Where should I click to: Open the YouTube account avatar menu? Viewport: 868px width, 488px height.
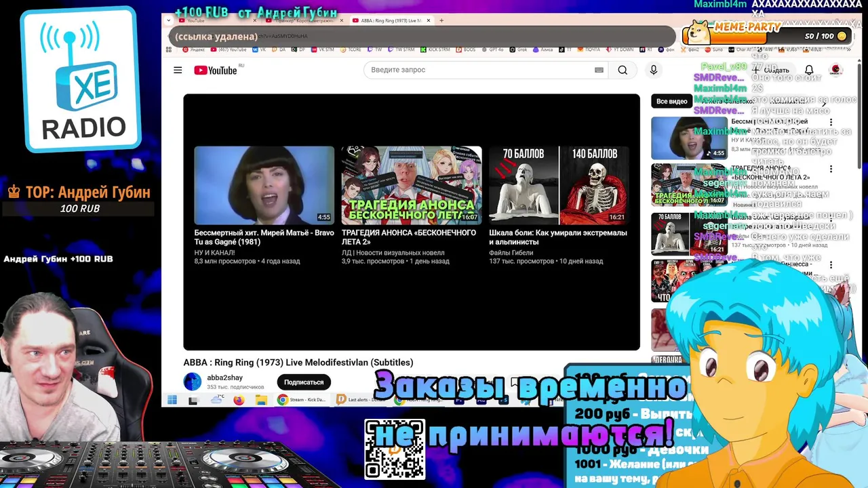click(x=836, y=70)
